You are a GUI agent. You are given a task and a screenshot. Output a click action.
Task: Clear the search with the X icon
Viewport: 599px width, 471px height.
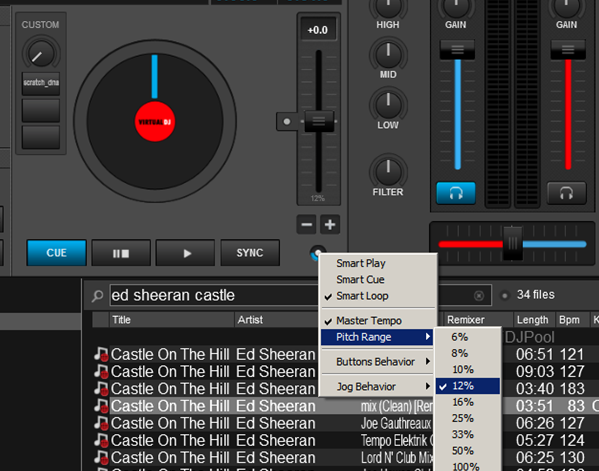pos(479,295)
